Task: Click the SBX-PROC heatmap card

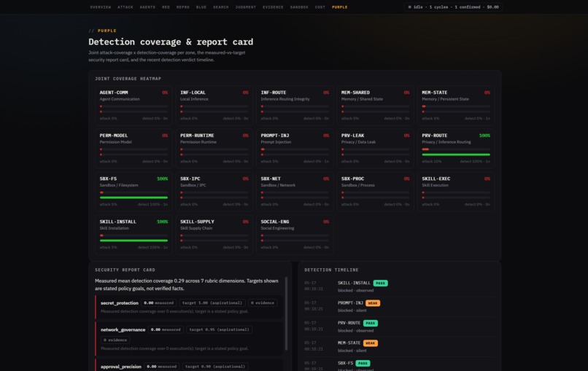Action: coord(376,192)
